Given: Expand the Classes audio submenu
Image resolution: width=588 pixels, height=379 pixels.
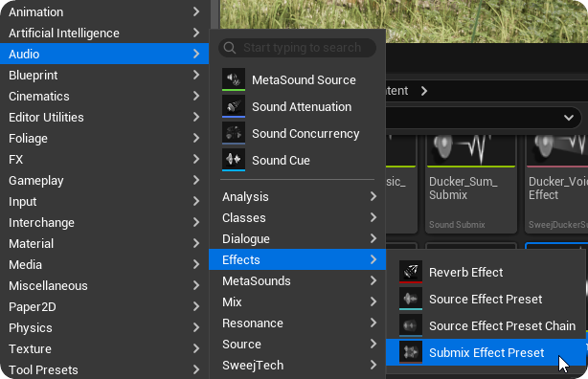Looking at the screenshot, I should click(x=298, y=217).
